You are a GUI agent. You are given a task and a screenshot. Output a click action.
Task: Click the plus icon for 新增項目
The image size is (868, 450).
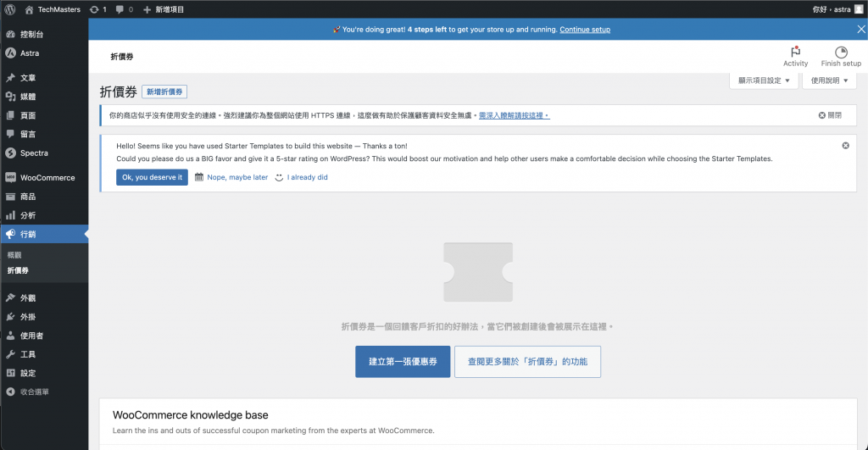(x=147, y=9)
